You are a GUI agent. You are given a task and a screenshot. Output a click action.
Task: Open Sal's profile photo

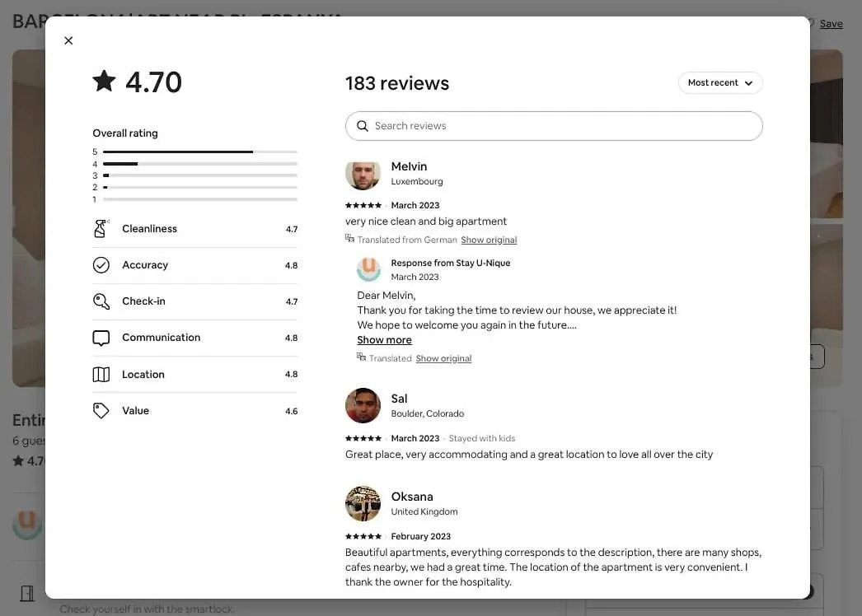coord(363,405)
